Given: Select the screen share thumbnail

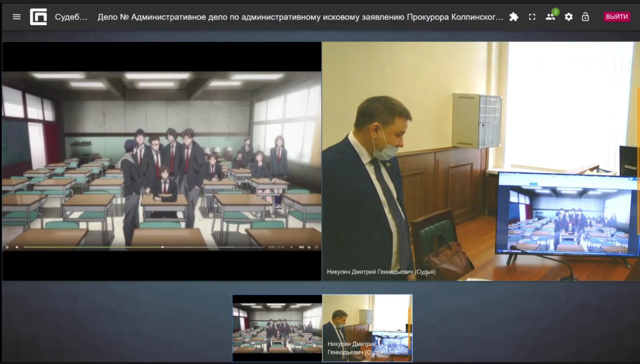Looking at the screenshot, I should click(x=277, y=328).
